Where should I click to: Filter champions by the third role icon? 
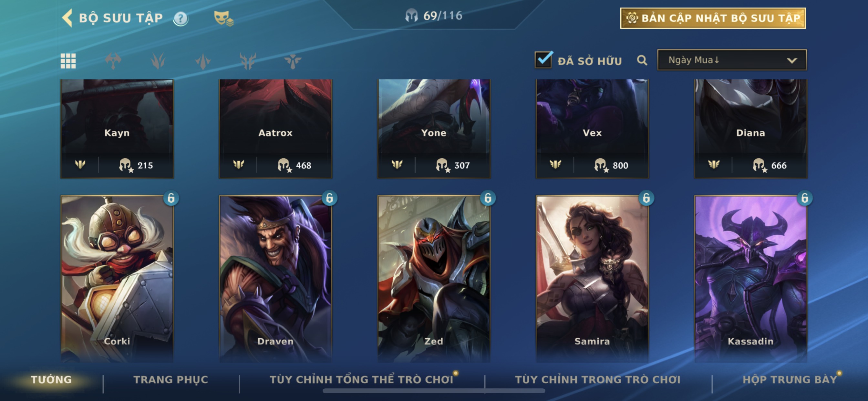(203, 61)
